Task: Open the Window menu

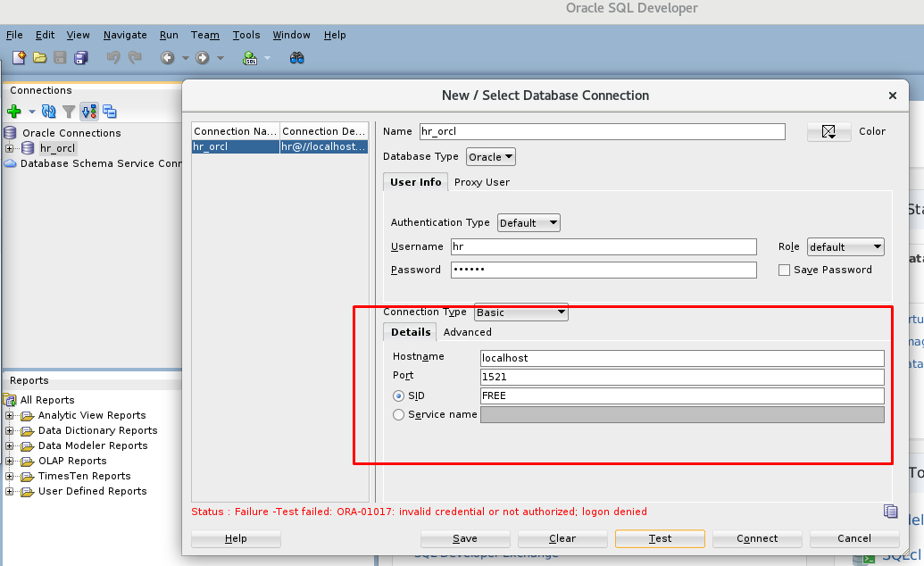Action: tap(291, 35)
